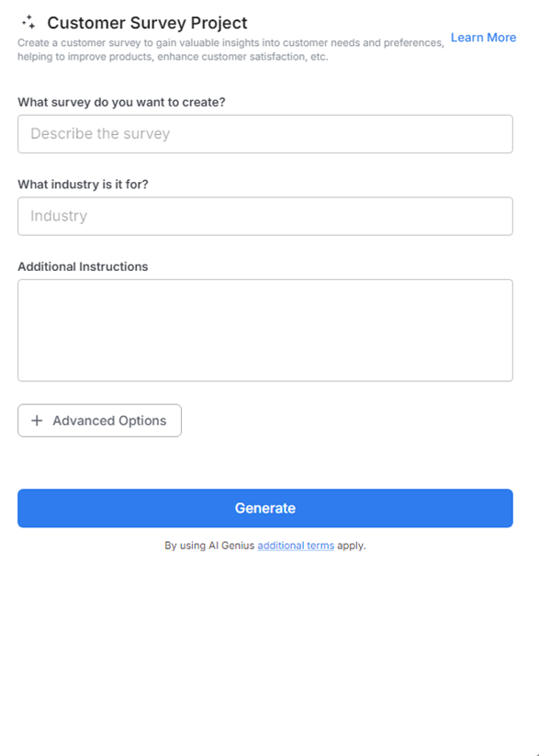The image size is (539, 756).
Task: Click the Customer Survey Project heading
Action: (x=148, y=22)
